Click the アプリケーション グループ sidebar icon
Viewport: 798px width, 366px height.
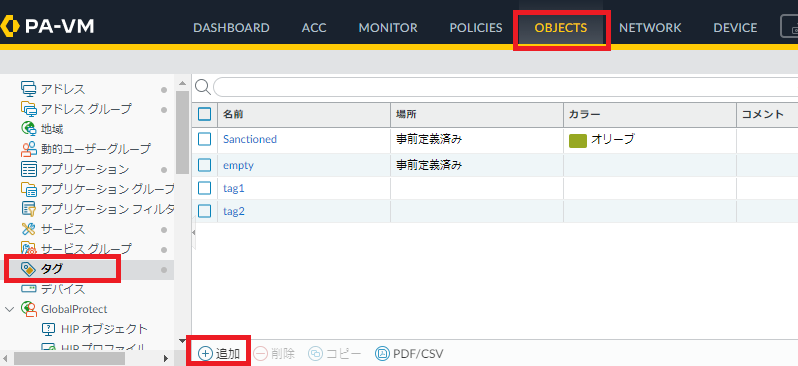tap(29, 189)
